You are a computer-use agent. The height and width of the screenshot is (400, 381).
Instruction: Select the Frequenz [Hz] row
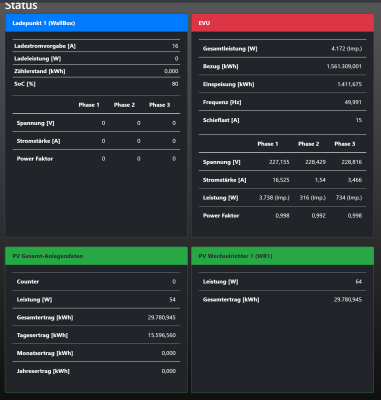[282, 102]
